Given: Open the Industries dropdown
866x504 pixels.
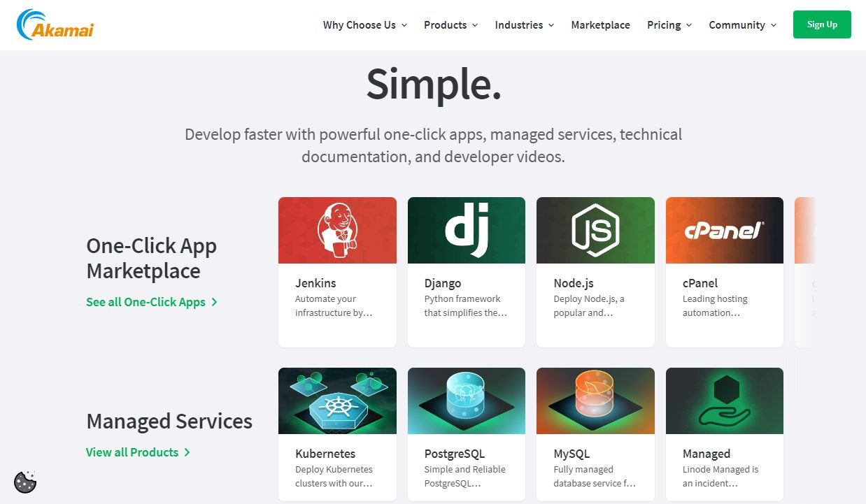Looking at the screenshot, I should coord(524,25).
